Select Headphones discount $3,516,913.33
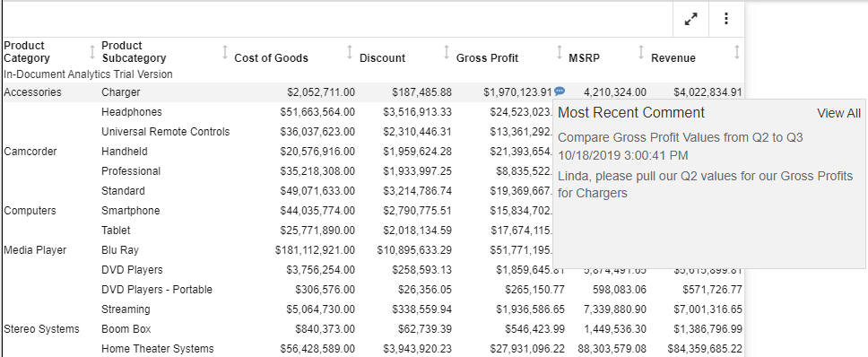868x357 pixels. (x=417, y=112)
